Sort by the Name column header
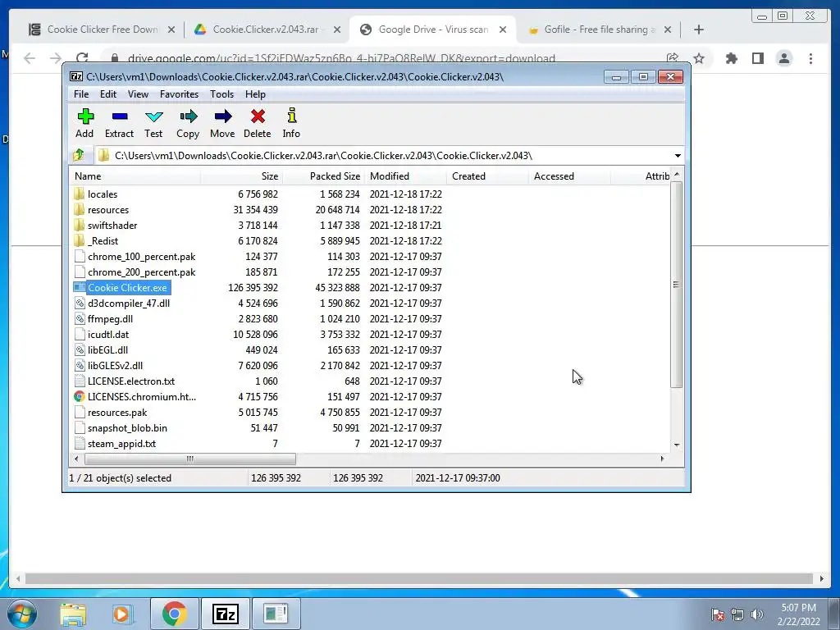840x630 pixels. (x=135, y=176)
